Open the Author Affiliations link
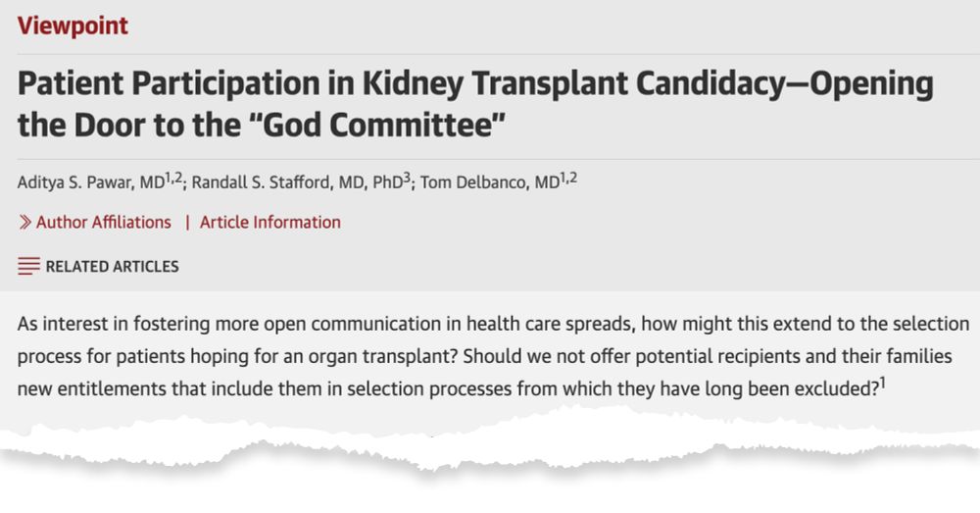The height and width of the screenshot is (513, 980). [x=103, y=223]
